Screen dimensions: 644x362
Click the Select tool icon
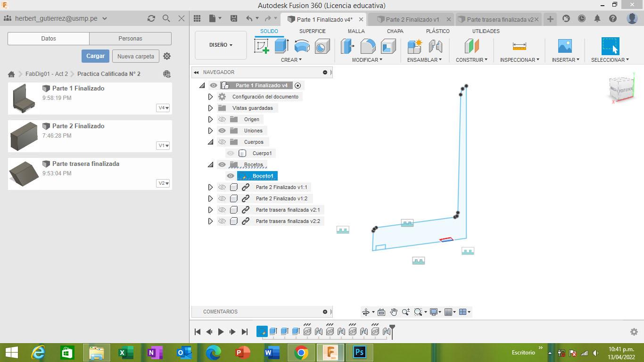pos(610,46)
